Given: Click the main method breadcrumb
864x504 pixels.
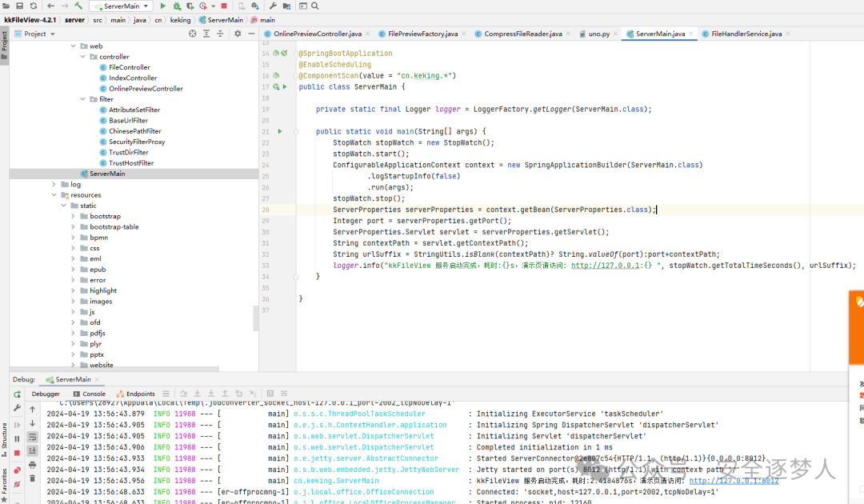Looking at the screenshot, I should tap(263, 20).
